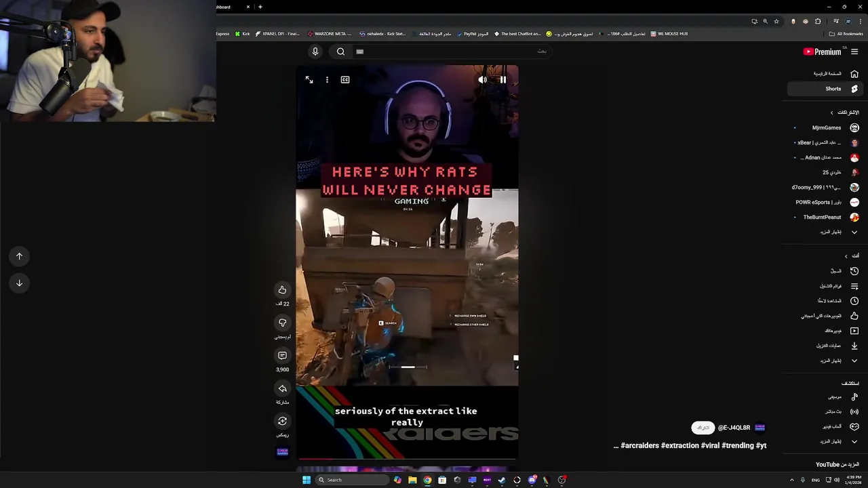The height and width of the screenshot is (488, 868).
Task: Click the #trending hashtag
Action: 738,445
